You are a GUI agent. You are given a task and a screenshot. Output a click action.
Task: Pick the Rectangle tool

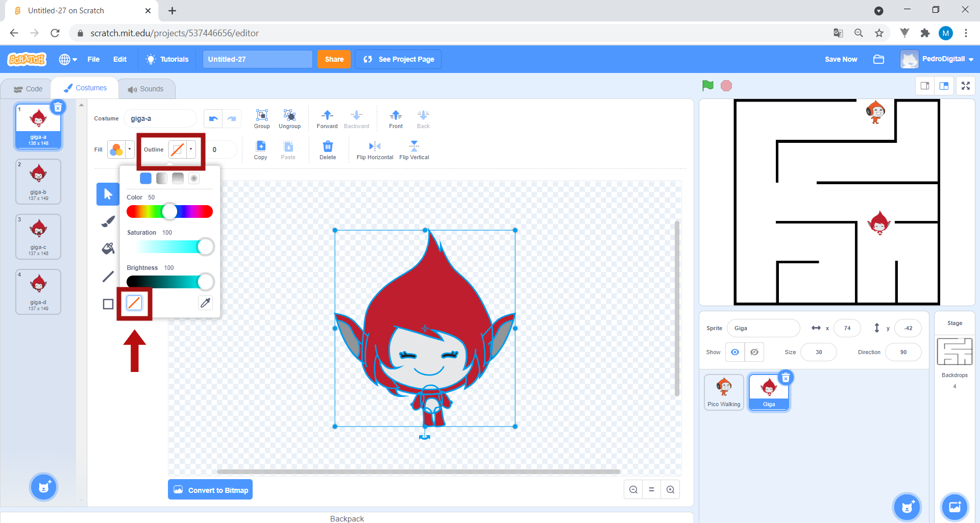(108, 304)
